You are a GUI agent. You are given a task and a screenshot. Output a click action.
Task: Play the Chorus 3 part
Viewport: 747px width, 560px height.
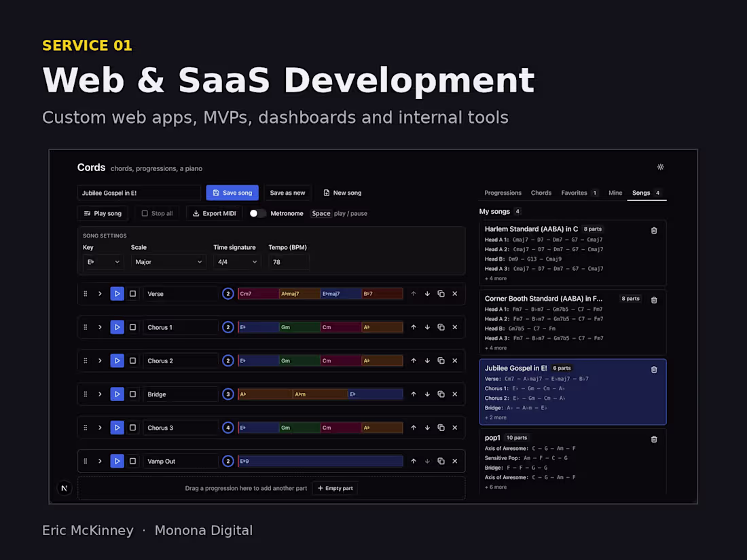click(117, 428)
